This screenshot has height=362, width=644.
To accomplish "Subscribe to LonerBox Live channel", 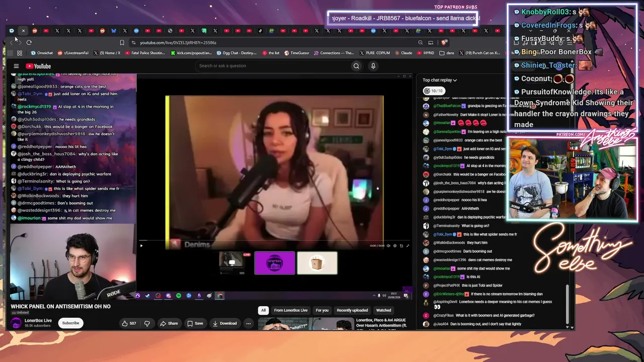I will point(70,323).
